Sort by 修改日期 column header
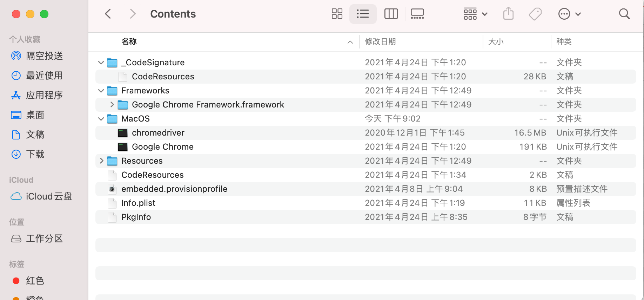The height and width of the screenshot is (300, 644). click(x=380, y=41)
